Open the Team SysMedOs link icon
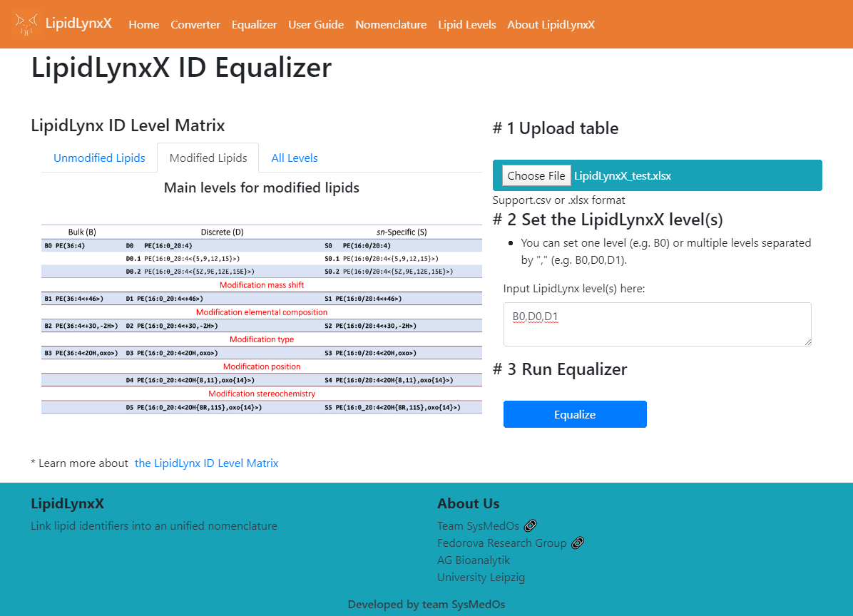 pos(530,525)
